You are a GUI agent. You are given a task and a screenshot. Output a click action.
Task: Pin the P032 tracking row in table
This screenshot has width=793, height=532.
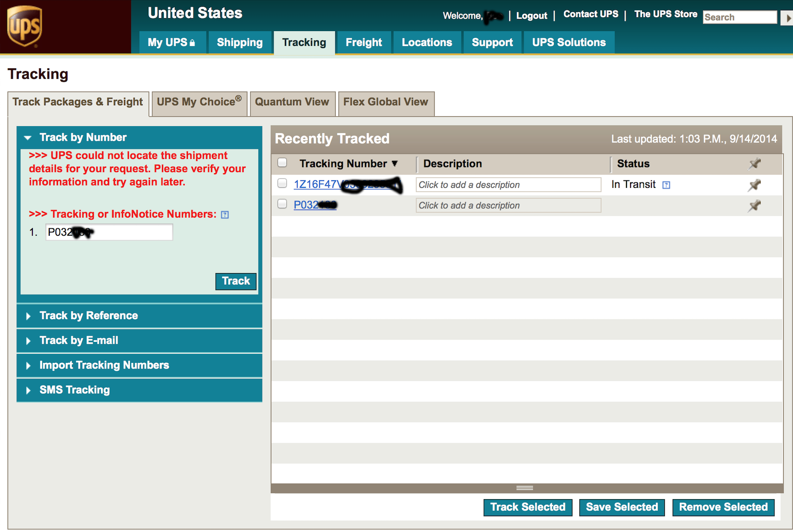coord(754,206)
